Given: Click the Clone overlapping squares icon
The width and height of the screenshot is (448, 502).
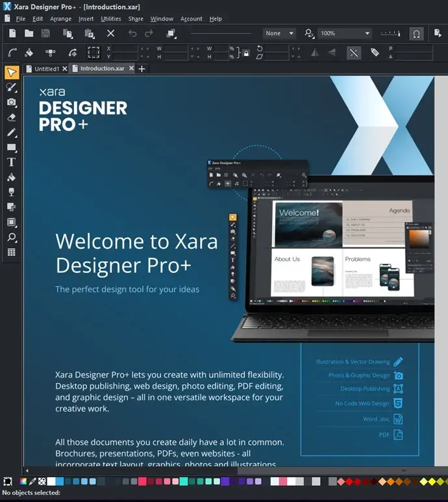Looking at the screenshot, I should tap(171, 34).
